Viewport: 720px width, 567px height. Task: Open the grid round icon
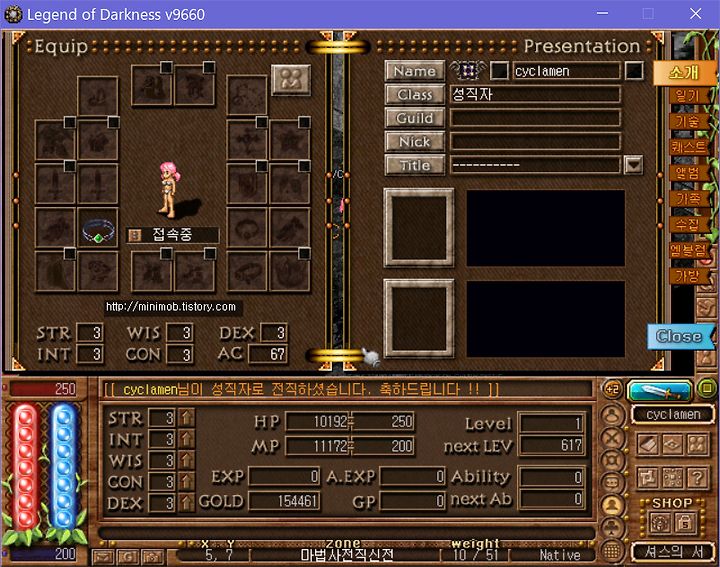pyautogui.click(x=612, y=550)
